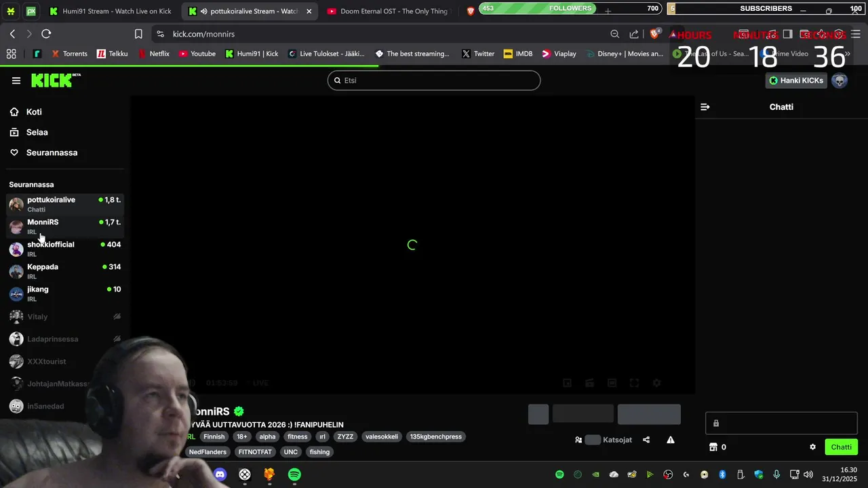Click the microphone tray icon

776,474
